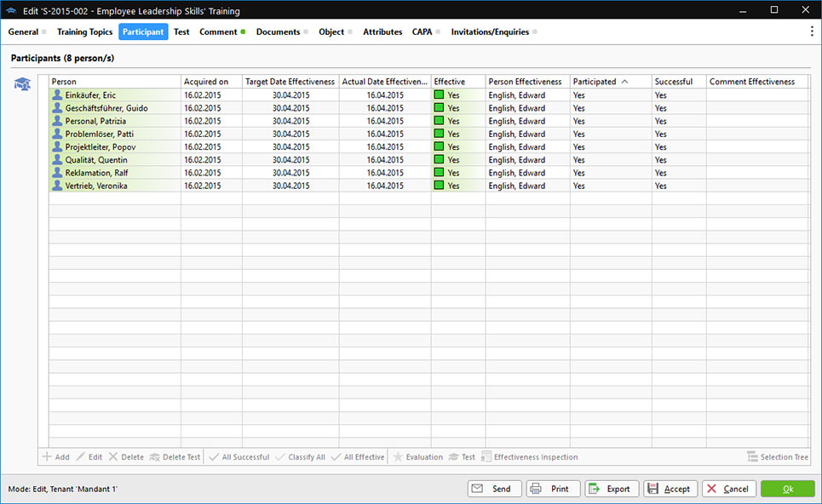Viewport: 822px width, 504px height.
Task: Click the green Effective indicator for Qualität, Quentin
Action: pos(440,160)
